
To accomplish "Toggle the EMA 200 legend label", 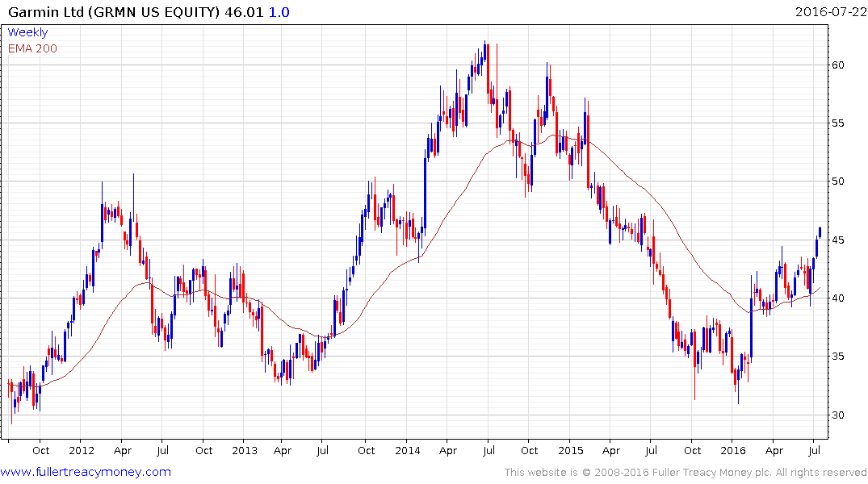I will tap(32, 48).
